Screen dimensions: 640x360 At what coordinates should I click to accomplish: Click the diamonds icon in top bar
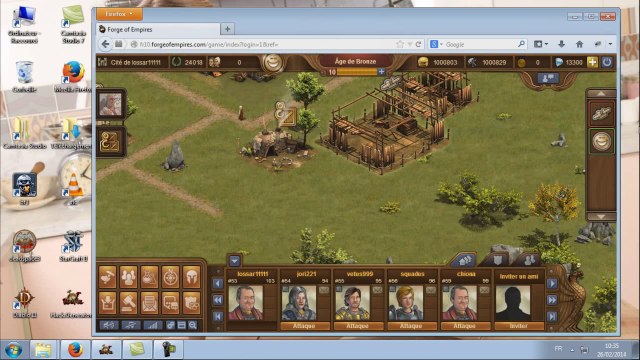(559, 62)
